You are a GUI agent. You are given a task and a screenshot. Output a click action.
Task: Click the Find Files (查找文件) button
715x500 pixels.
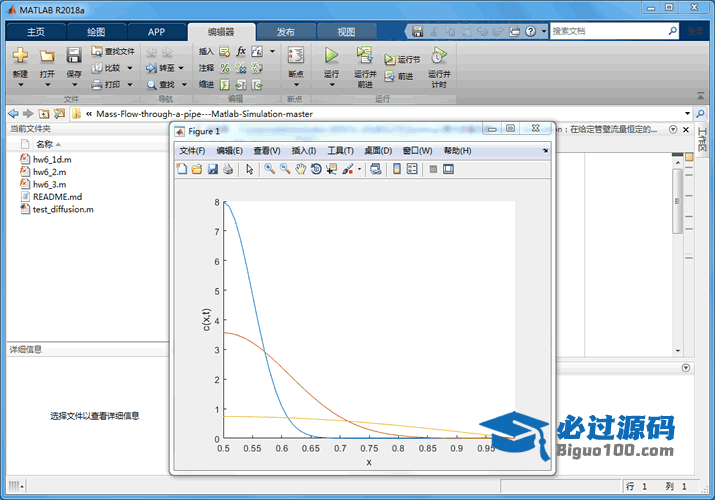tap(112, 51)
